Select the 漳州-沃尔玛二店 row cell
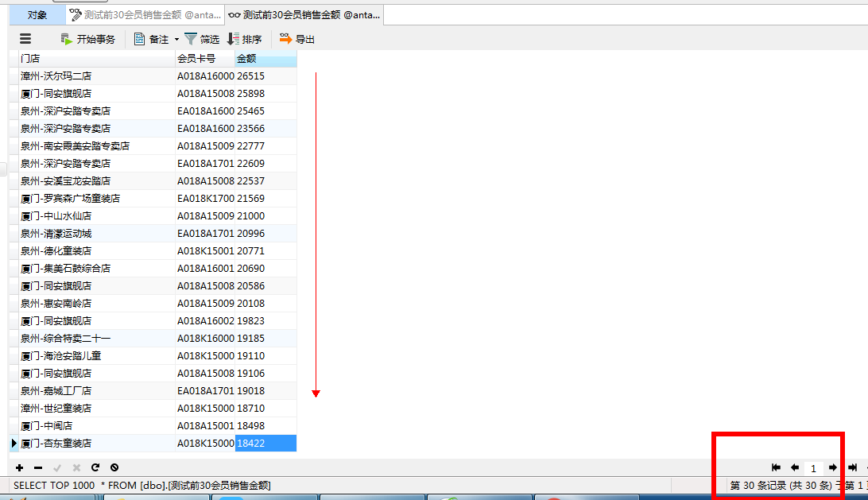 pyautogui.click(x=95, y=76)
